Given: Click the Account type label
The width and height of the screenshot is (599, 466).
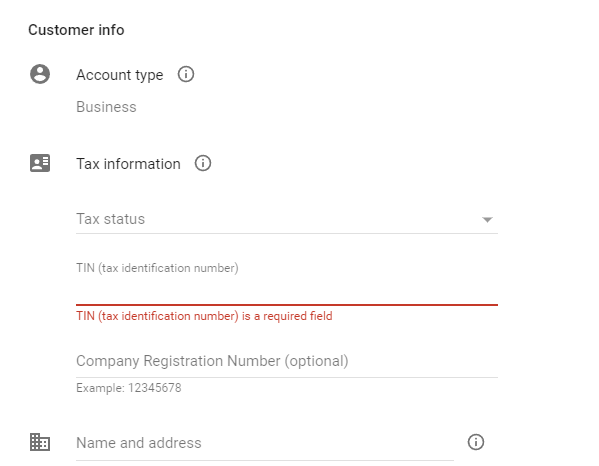Looking at the screenshot, I should (120, 75).
